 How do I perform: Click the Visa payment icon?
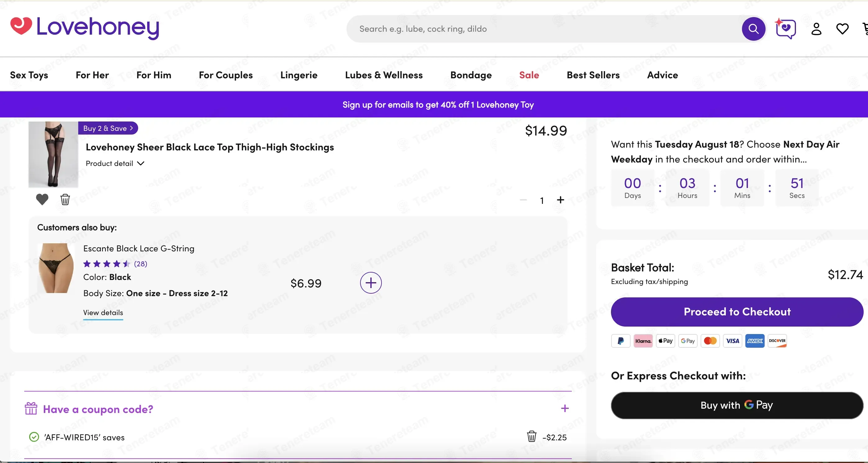pyautogui.click(x=733, y=341)
